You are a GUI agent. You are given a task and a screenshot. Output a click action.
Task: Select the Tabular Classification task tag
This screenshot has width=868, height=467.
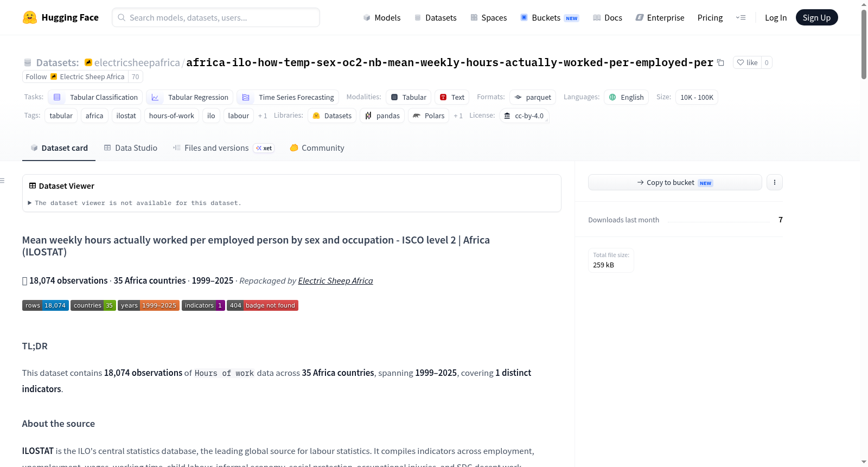[95, 97]
